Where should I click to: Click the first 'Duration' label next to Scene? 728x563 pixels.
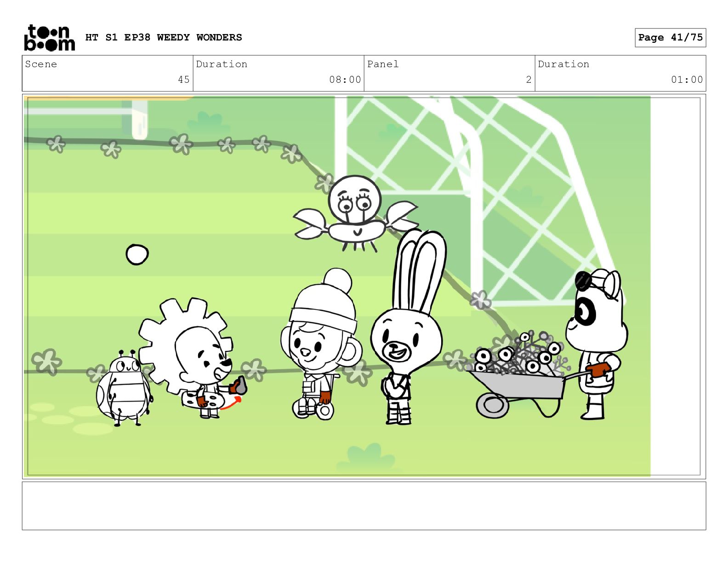tap(222, 64)
